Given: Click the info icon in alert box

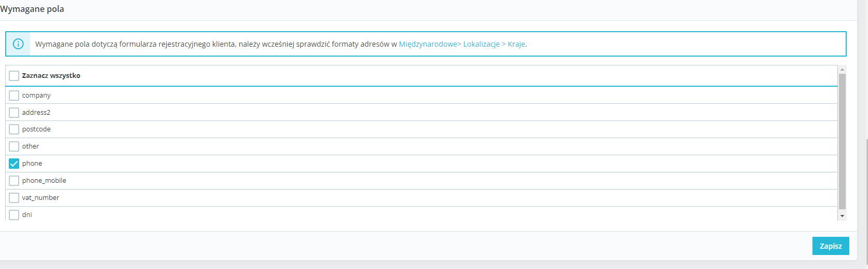Looking at the screenshot, I should pos(18,44).
